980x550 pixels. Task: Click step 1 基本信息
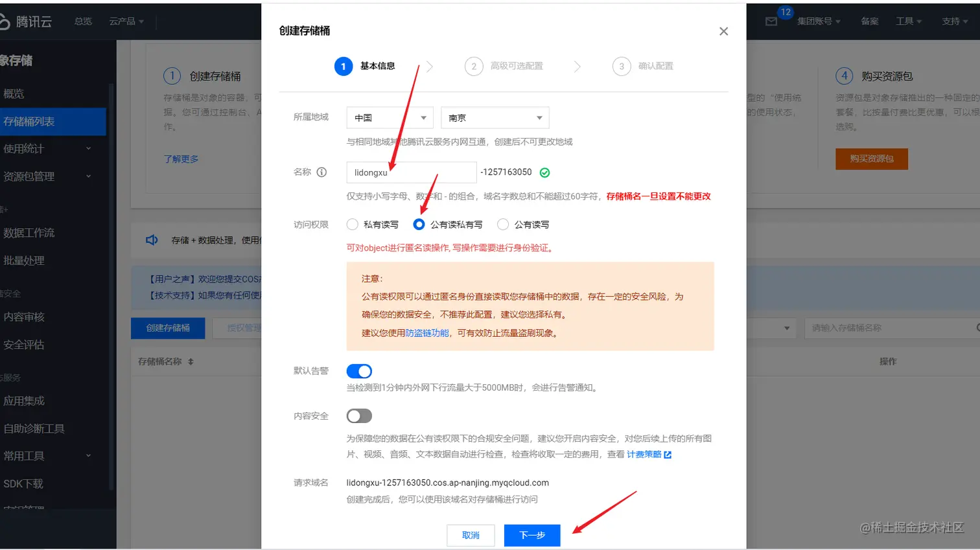(x=365, y=66)
